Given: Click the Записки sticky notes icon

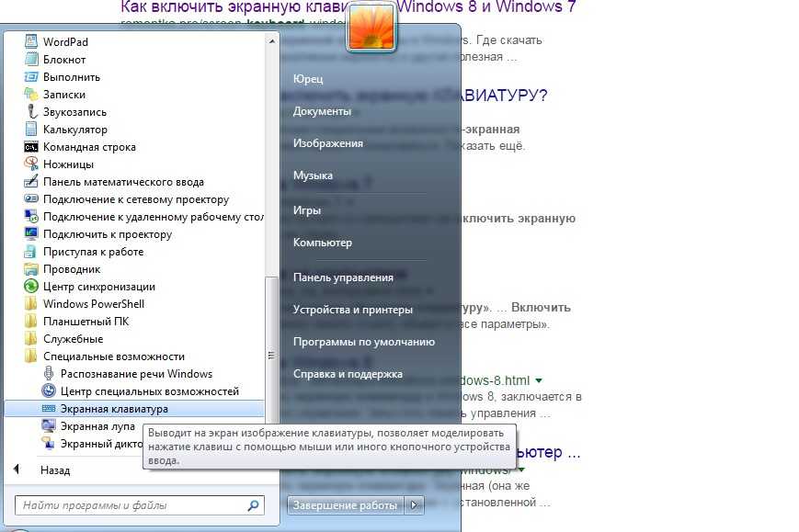Looking at the screenshot, I should (31, 95).
